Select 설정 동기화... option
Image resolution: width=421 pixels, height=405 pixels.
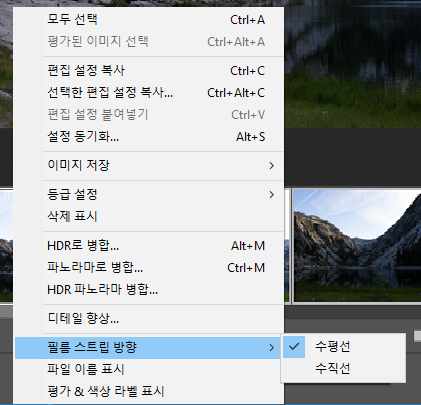[x=148, y=137]
